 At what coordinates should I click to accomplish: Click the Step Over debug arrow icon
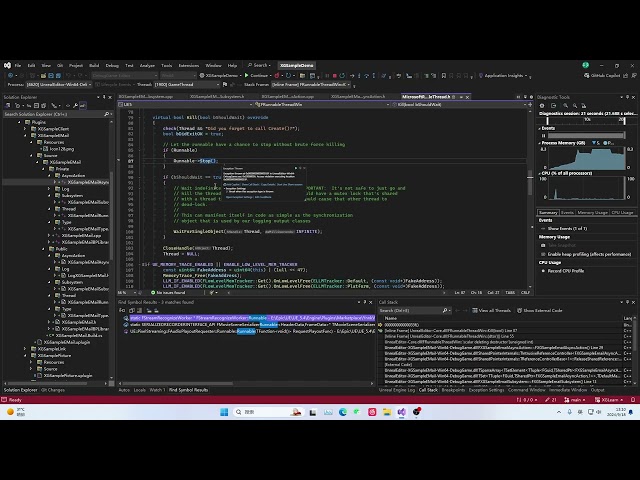click(367, 76)
